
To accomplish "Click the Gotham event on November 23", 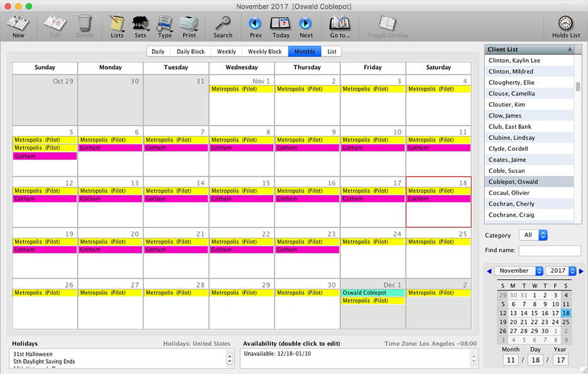I will coord(307,250).
